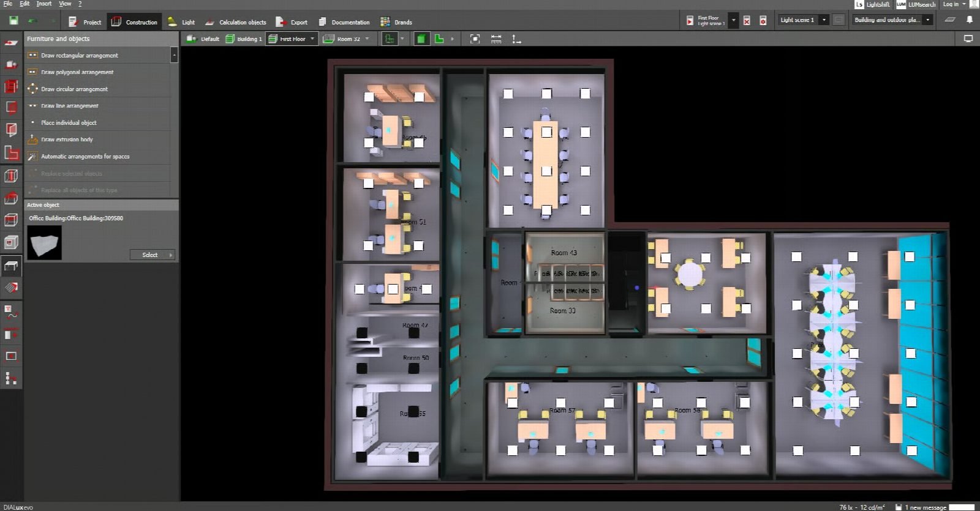The width and height of the screenshot is (980, 511).
Task: Start calculation with the red play icon
Action: coord(690,21)
